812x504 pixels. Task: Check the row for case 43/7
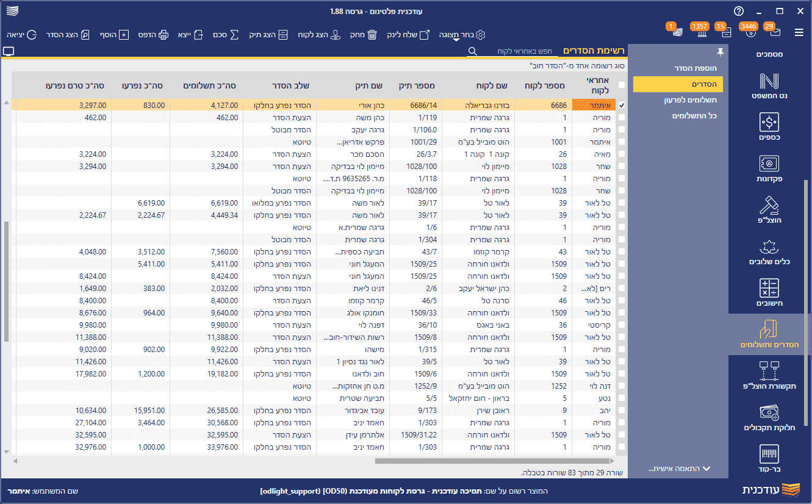tap(622, 251)
